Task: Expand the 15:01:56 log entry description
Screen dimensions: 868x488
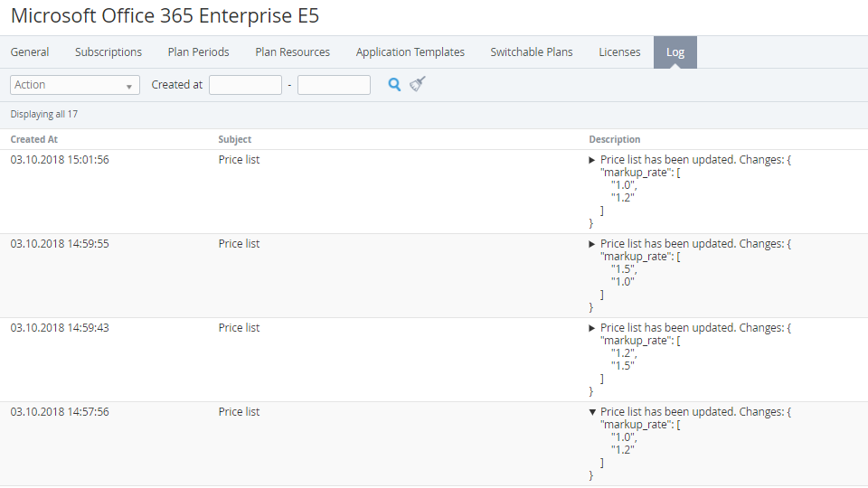Action: [591, 160]
